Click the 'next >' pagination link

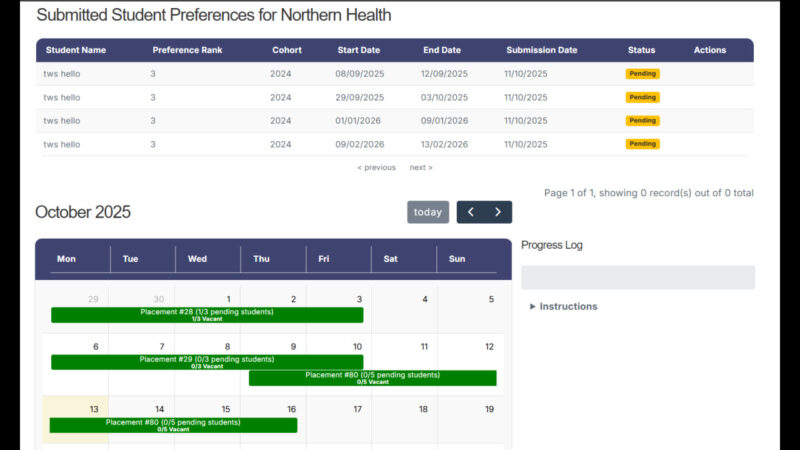pos(421,168)
